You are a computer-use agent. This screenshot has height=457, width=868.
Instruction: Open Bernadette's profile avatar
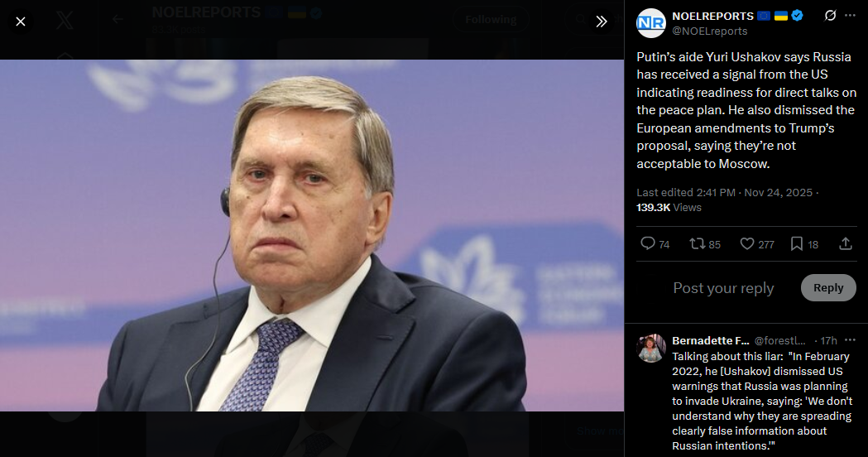tap(651, 348)
